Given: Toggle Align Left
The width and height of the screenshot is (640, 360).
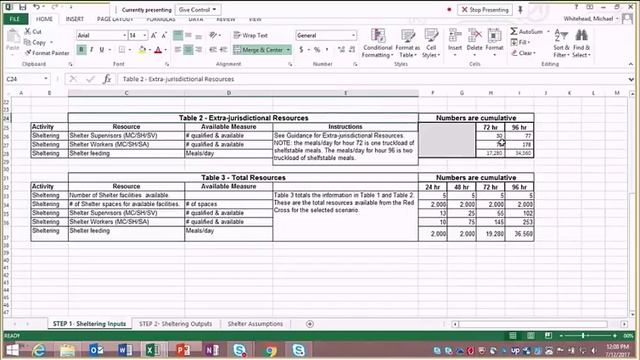Looking at the screenshot, I should pyautogui.click(x=178, y=50).
